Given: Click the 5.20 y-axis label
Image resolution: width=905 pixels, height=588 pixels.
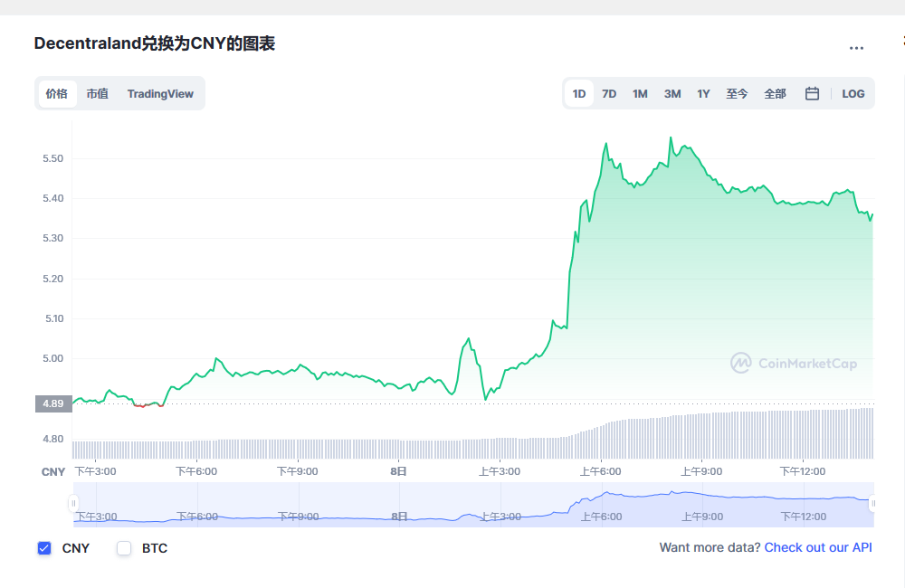Looking at the screenshot, I should [53, 279].
